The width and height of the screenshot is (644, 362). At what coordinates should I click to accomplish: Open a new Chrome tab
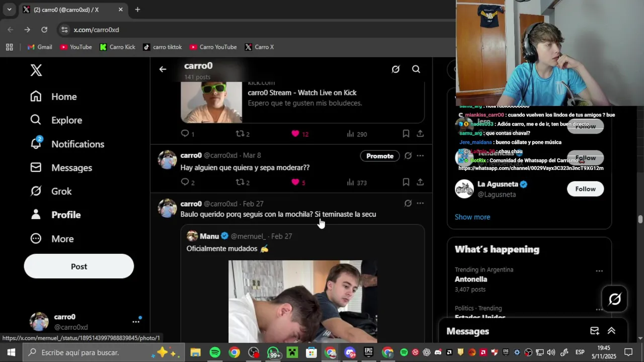(x=137, y=10)
